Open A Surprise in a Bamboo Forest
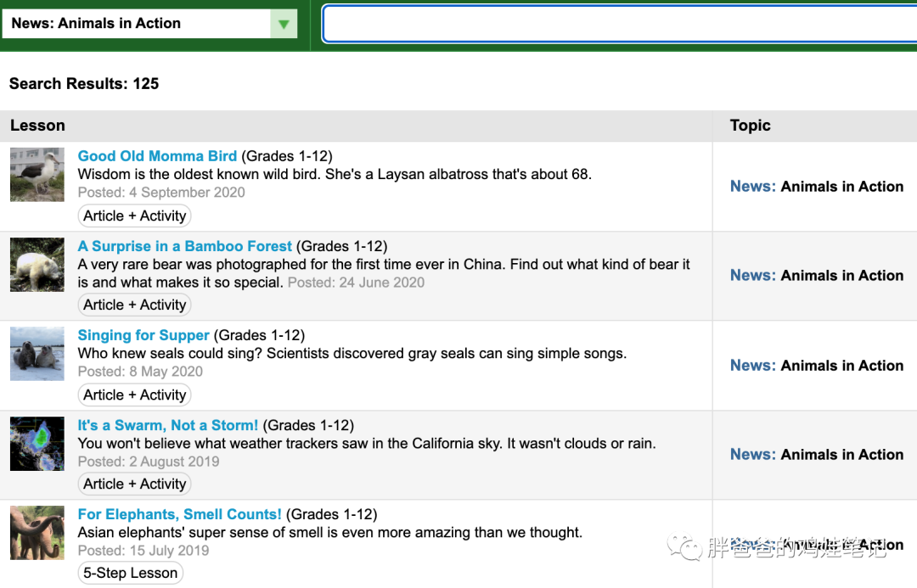Viewport: 917px width, 588px height. click(x=185, y=246)
